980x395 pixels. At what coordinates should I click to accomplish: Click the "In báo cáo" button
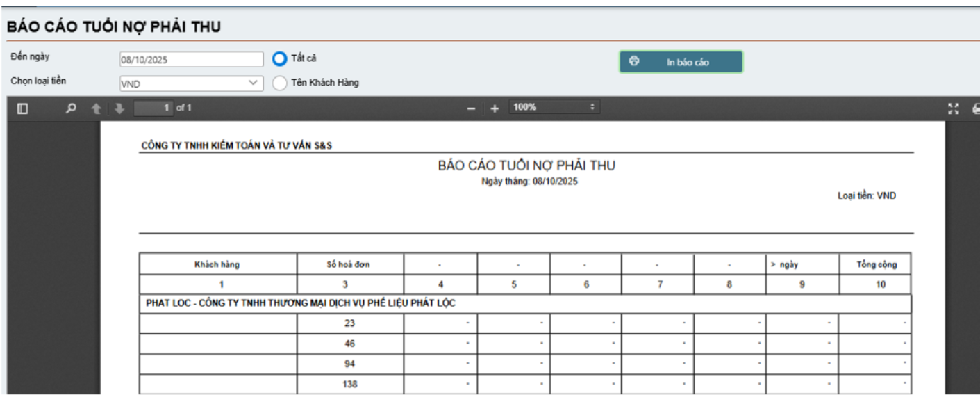(681, 62)
